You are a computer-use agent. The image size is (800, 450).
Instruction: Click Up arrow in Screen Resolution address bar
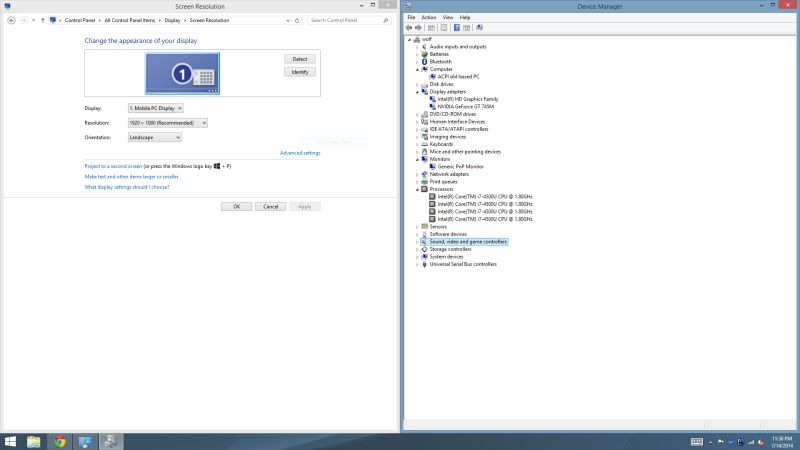(43, 20)
